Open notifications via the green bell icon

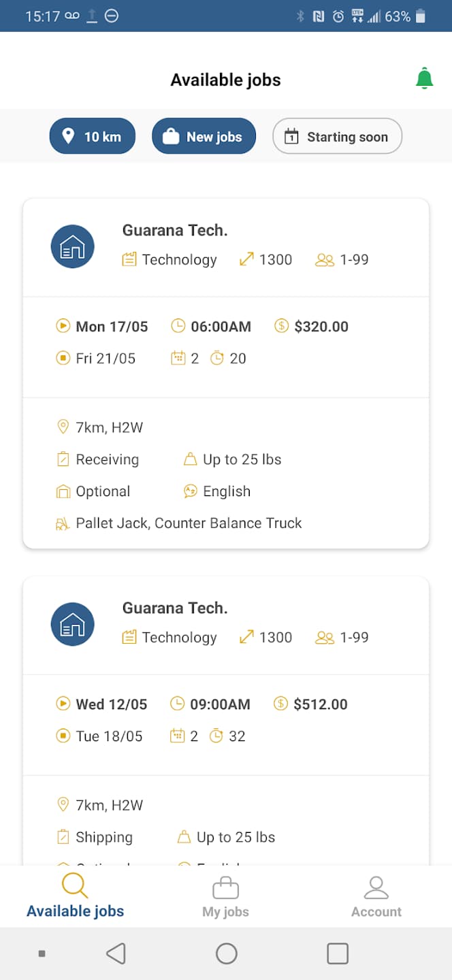pyautogui.click(x=424, y=78)
